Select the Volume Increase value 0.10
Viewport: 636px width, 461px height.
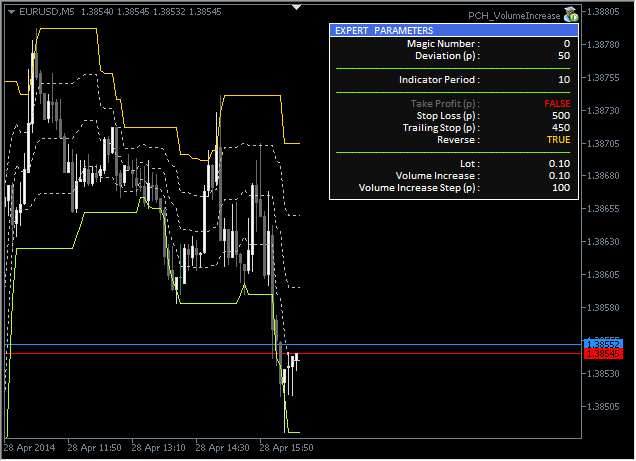click(x=559, y=176)
